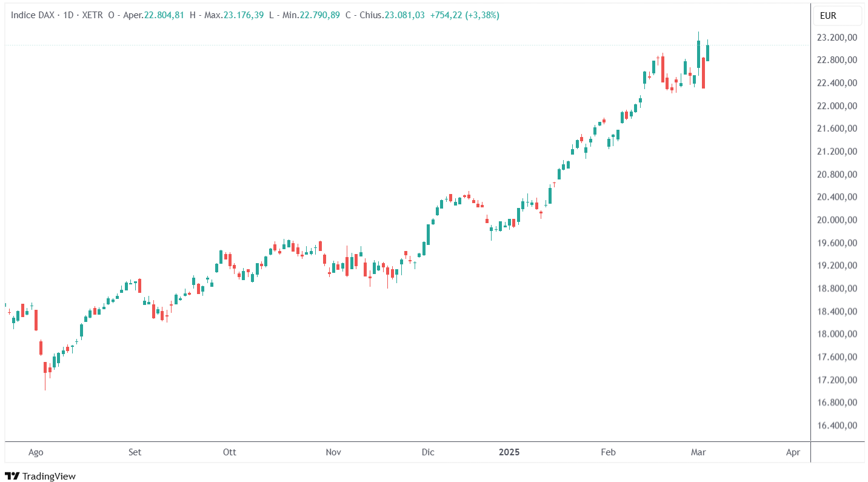Click the 23.200,00 level on price axis
This screenshot has width=868, height=482.
836,38
